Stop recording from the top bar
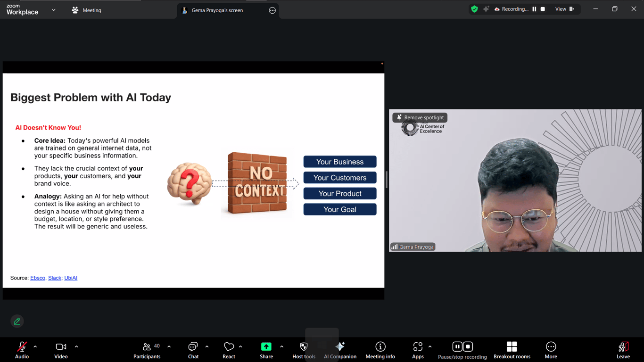The height and width of the screenshot is (362, 644). click(x=543, y=9)
